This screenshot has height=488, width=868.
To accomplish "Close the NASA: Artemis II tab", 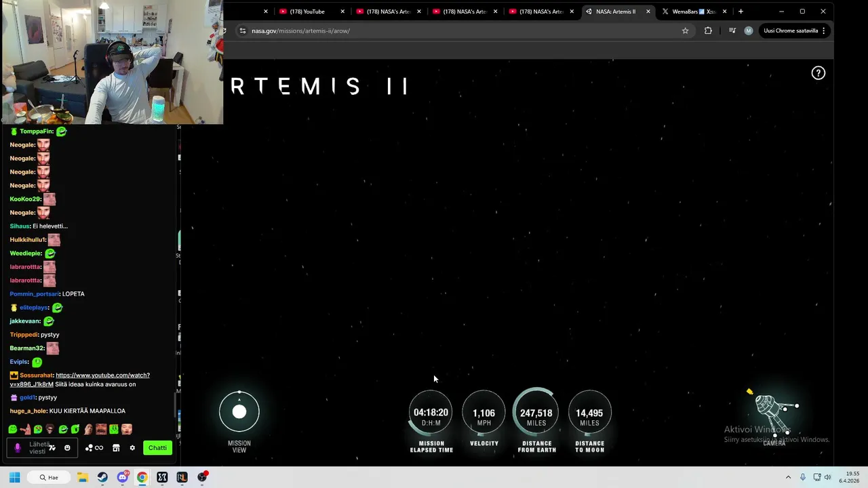I will (x=648, y=12).
